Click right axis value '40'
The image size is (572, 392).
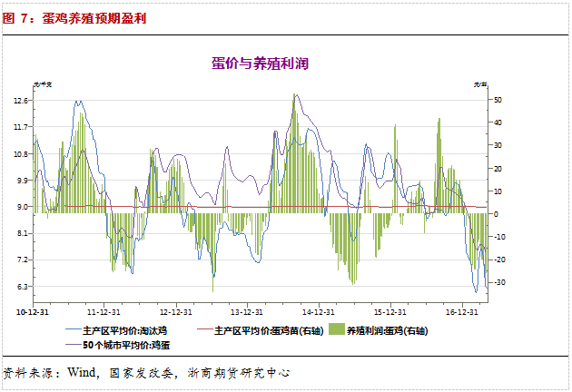pos(498,122)
